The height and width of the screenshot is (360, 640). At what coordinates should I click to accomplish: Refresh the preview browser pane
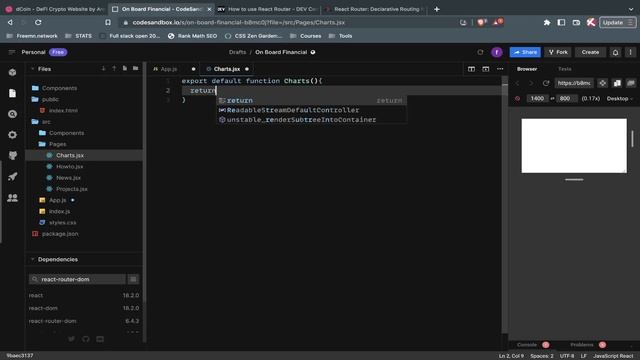546,83
